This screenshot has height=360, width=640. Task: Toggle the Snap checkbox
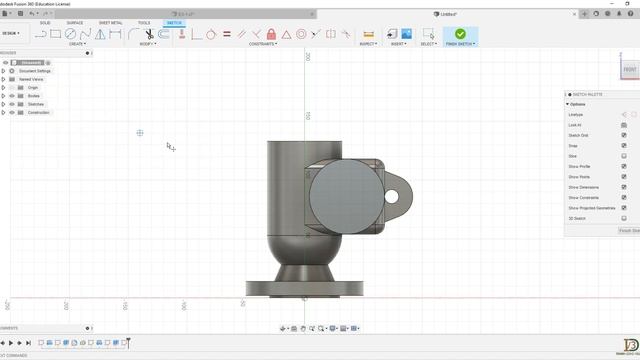click(x=624, y=146)
